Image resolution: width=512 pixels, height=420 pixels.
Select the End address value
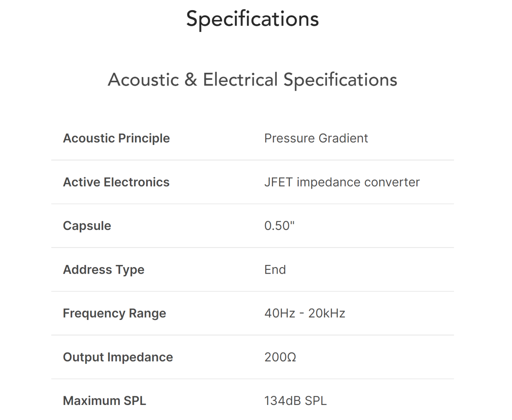coord(275,269)
